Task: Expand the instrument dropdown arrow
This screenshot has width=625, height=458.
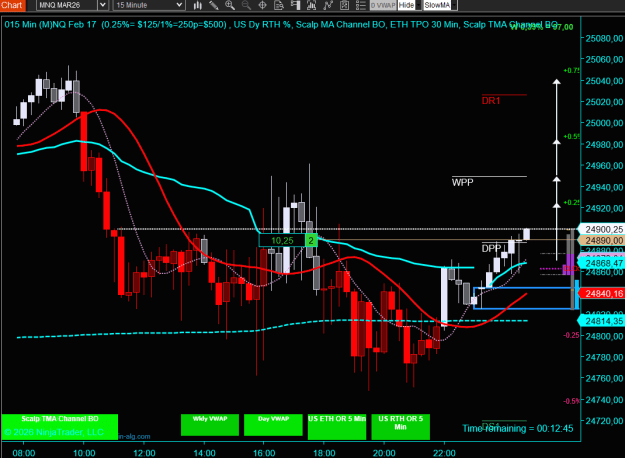Action: (x=102, y=5)
